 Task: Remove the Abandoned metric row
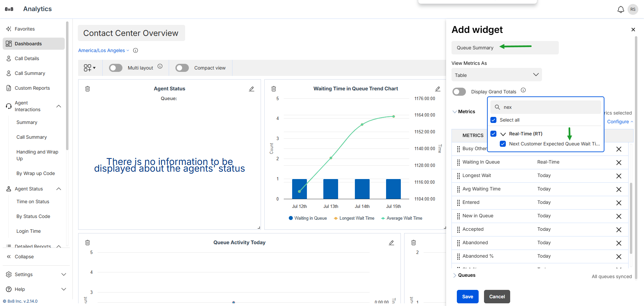point(619,243)
